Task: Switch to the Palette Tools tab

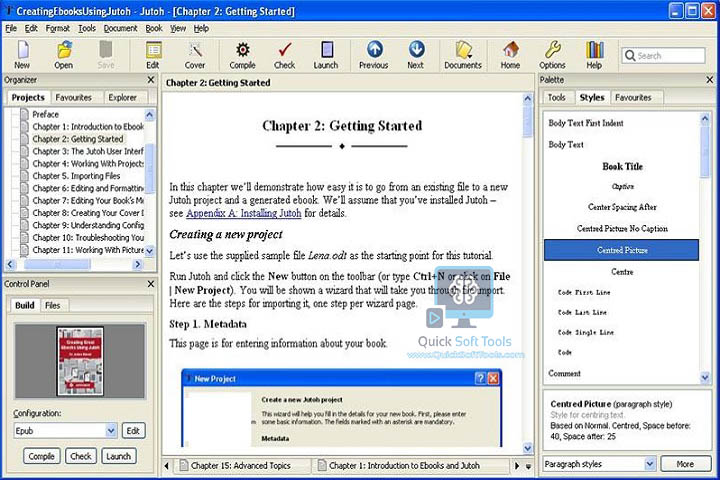Action: (x=557, y=97)
